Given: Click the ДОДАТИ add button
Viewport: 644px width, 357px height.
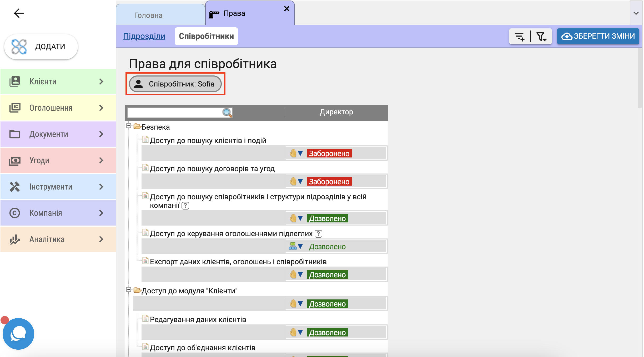Looking at the screenshot, I should 41,47.
